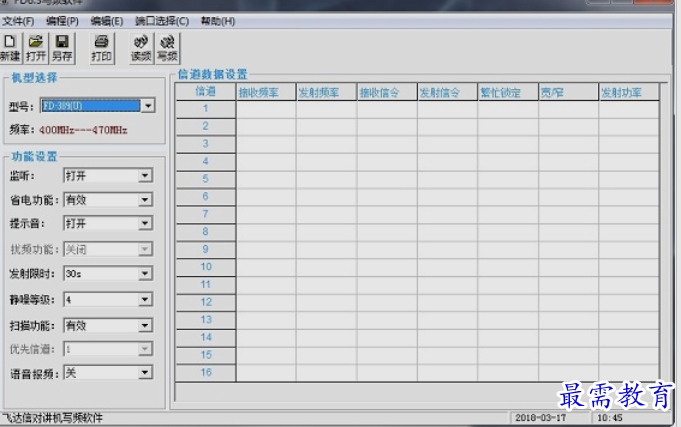Click the 发射功率 column header
The height and width of the screenshot is (427, 681).
pyautogui.click(x=629, y=92)
